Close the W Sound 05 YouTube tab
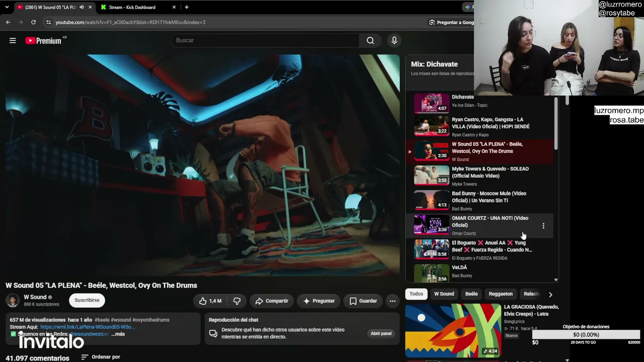 pyautogui.click(x=90, y=7)
